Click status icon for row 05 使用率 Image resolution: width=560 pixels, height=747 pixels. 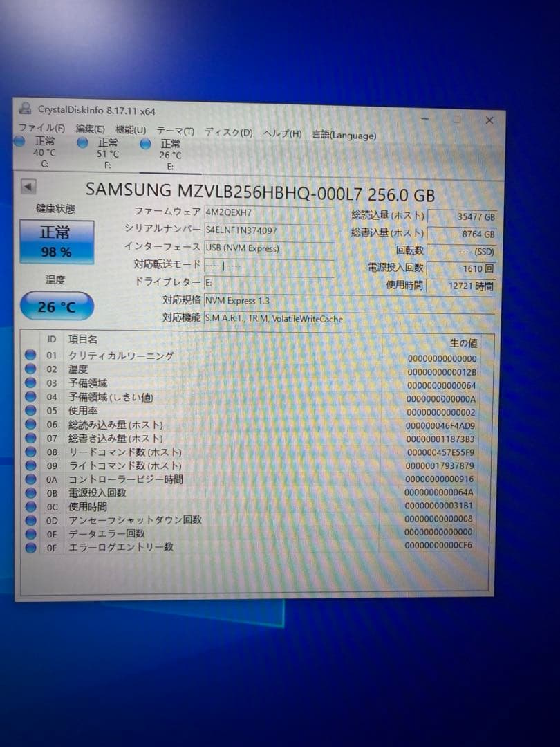[30, 410]
